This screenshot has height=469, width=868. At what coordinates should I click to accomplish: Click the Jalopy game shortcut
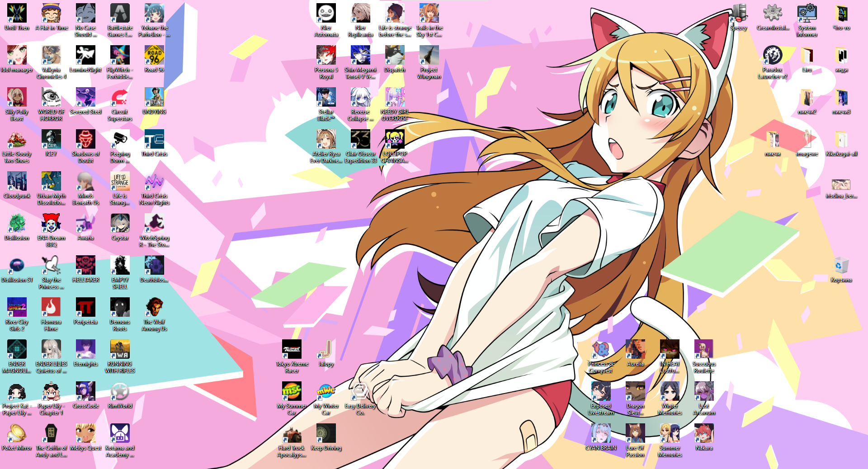tap(326, 353)
